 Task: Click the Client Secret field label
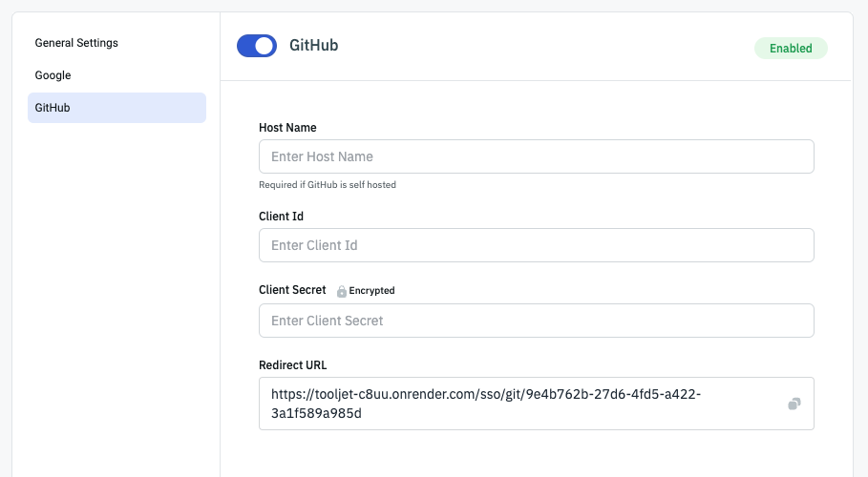click(x=292, y=290)
